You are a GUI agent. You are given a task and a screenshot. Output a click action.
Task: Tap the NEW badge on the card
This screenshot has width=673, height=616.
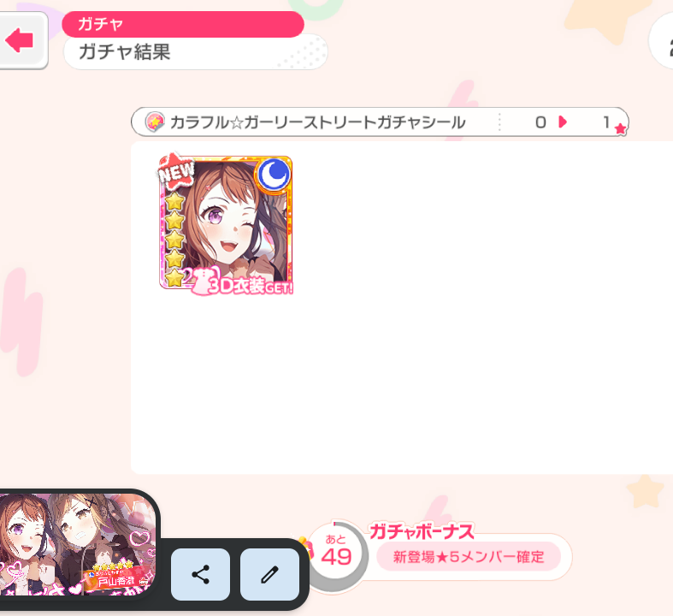[176, 172]
